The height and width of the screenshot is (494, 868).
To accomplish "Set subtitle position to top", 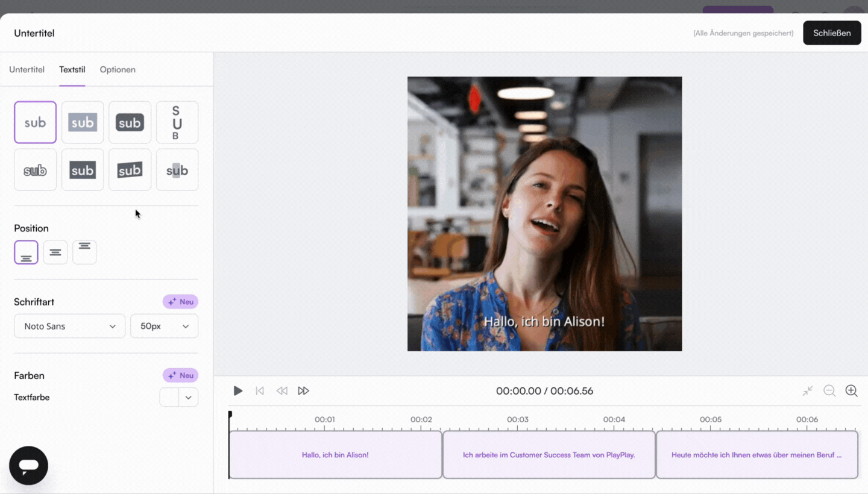I will pyautogui.click(x=84, y=252).
